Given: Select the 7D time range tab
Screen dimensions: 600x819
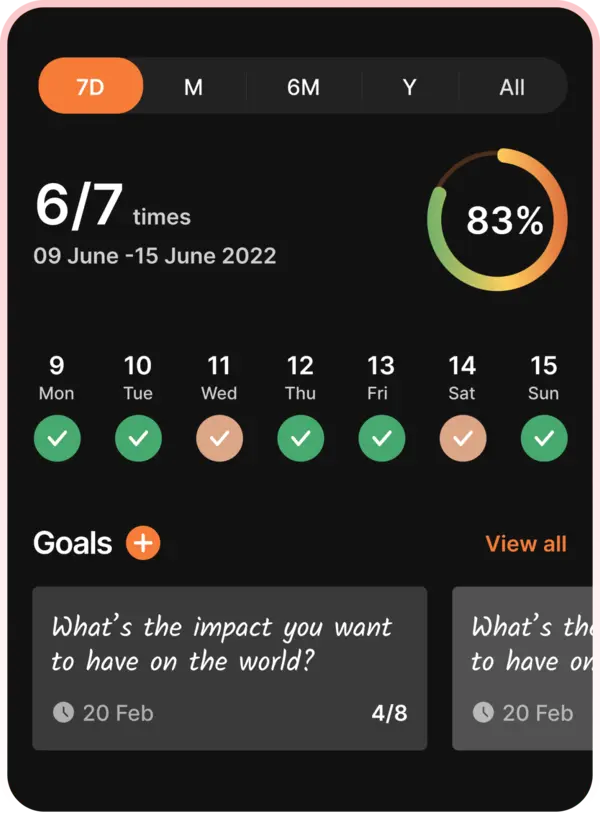Looking at the screenshot, I should pyautogui.click(x=91, y=87).
